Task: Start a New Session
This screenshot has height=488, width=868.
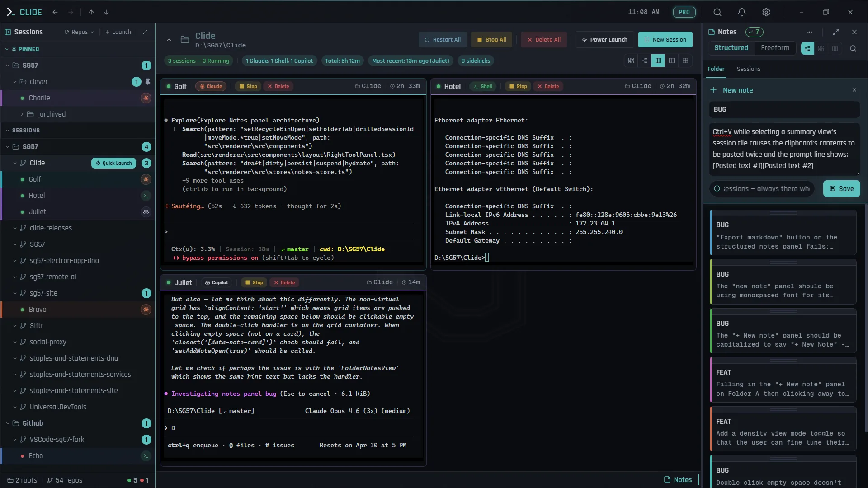Action: tap(665, 40)
